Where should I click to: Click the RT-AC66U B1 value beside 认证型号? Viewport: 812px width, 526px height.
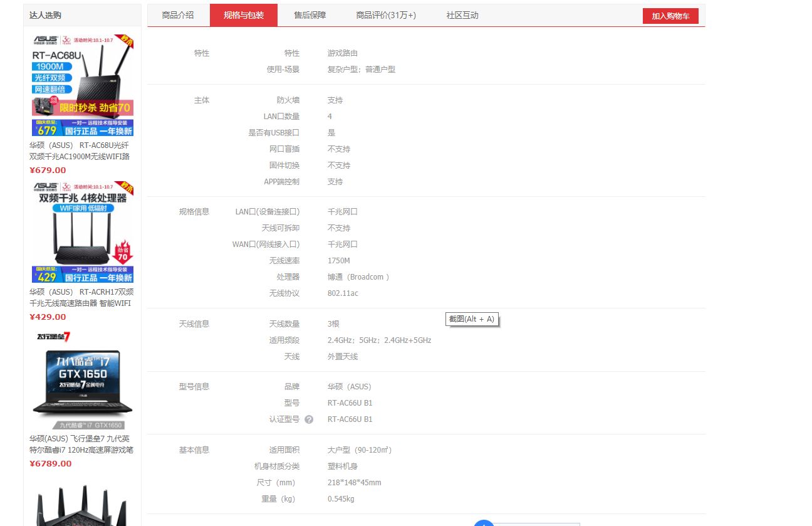(x=350, y=419)
